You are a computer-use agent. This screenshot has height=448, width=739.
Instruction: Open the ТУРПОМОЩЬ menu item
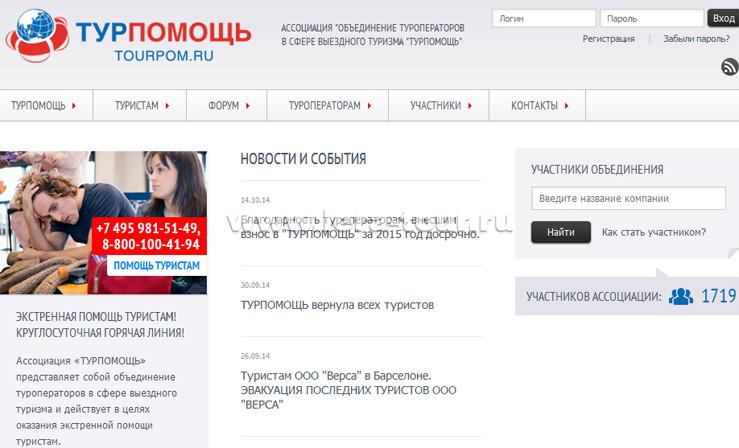pos(38,106)
